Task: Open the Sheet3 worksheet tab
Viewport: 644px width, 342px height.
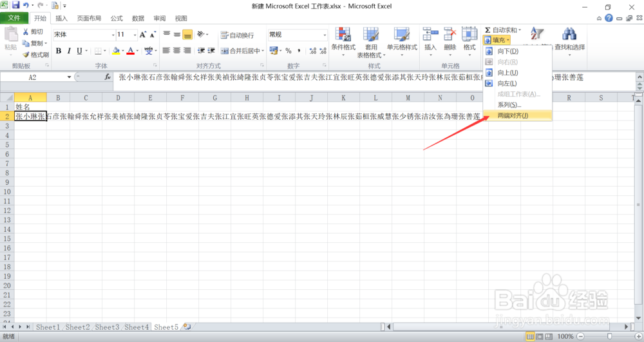Action: point(107,327)
